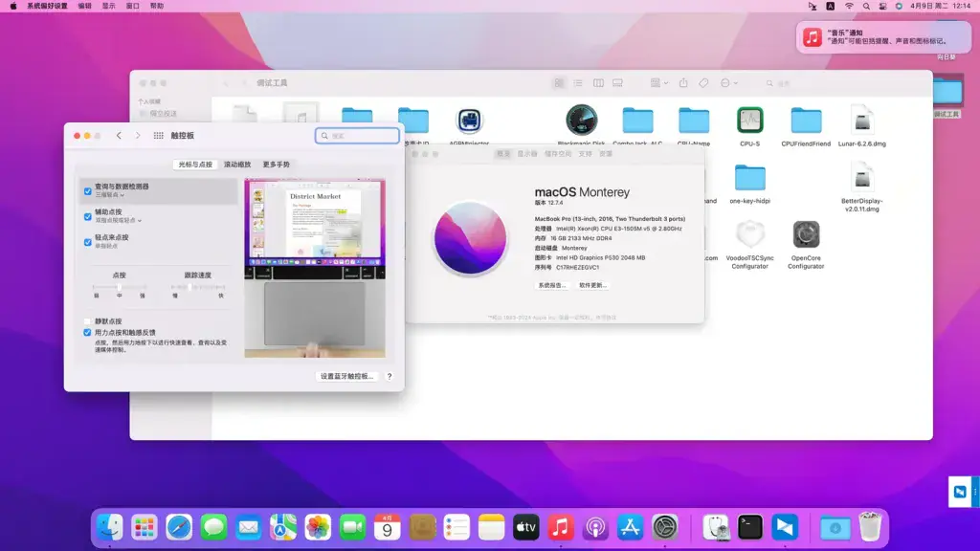
Task: Click the share icon in Finder's toolbar
Action: [x=683, y=83]
